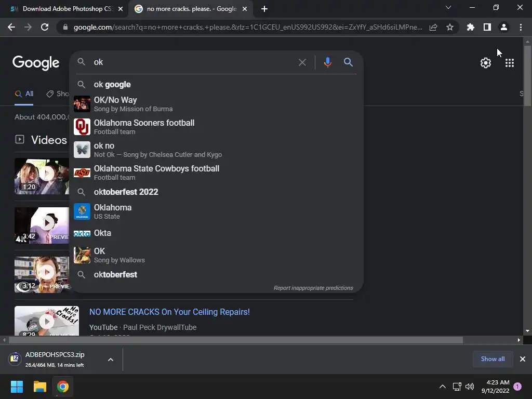Click into the Google search input
Screen dimensions: 532x399
193,62
